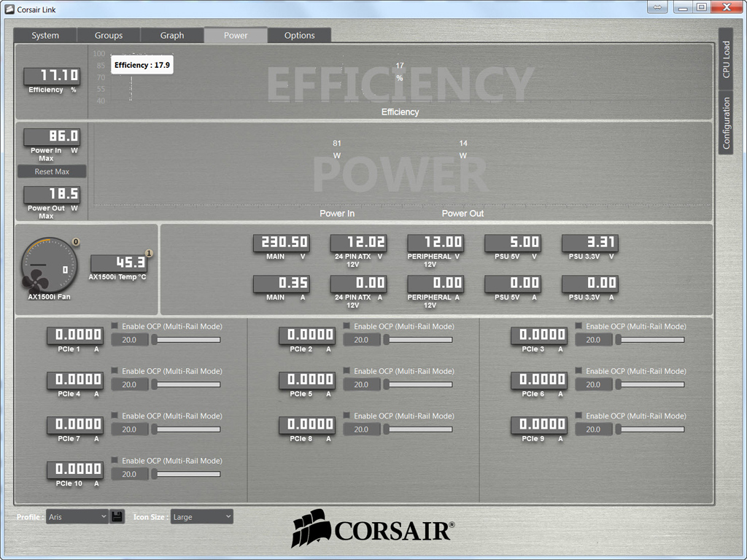Click the AX1500i Fan gauge icon
This screenshot has height=560, width=747.
click(x=49, y=265)
